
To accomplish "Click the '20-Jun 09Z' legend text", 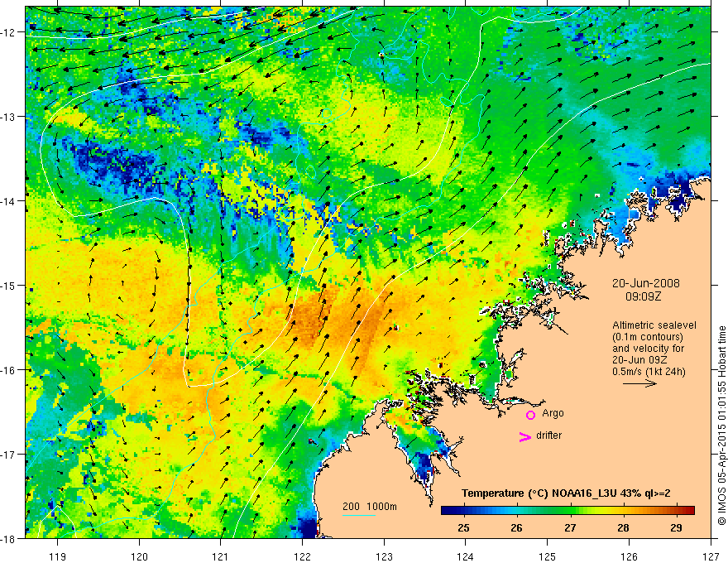I will [x=641, y=360].
